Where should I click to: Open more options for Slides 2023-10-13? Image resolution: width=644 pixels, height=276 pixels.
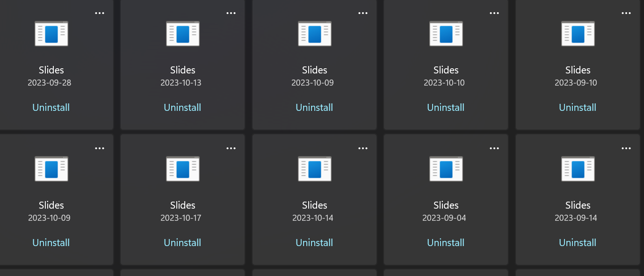[x=231, y=13]
